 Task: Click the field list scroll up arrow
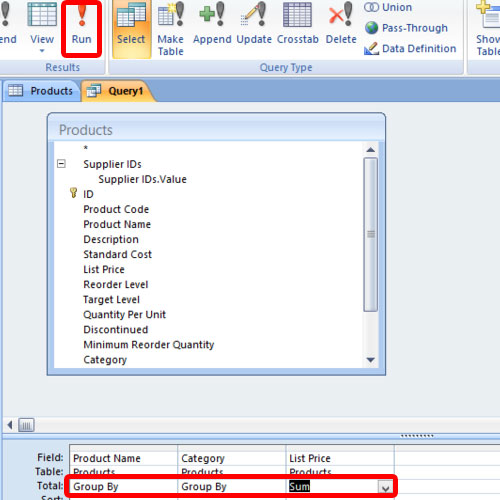371,150
